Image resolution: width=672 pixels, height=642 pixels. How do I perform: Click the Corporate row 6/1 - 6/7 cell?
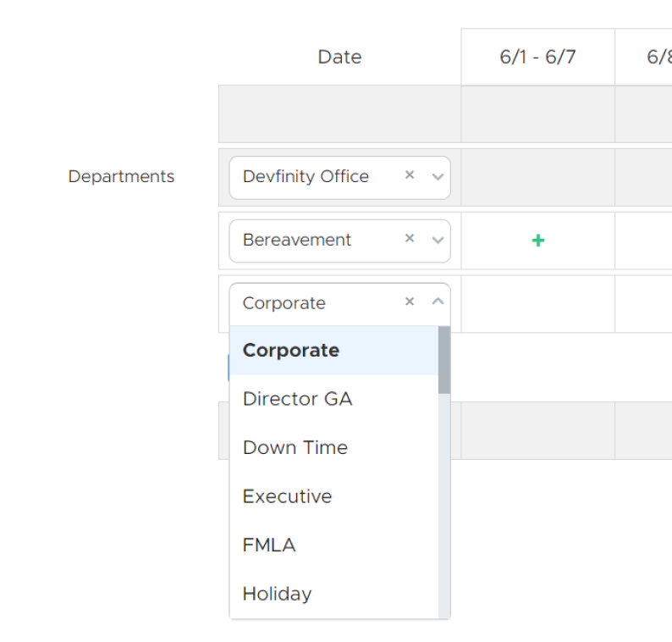pos(537,303)
